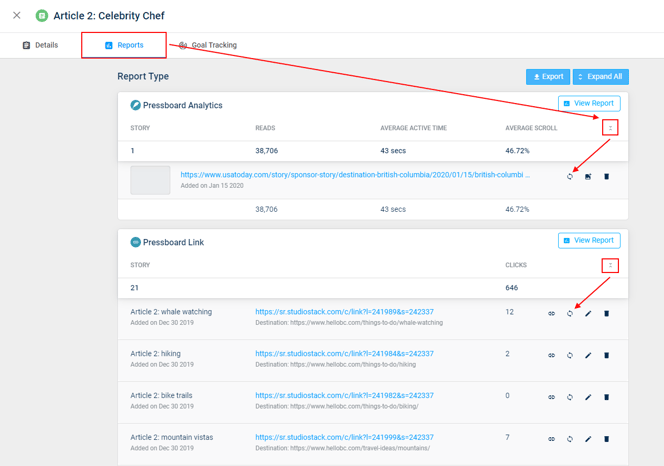Collapse the Pressboard Analytics section arrows

click(x=610, y=128)
